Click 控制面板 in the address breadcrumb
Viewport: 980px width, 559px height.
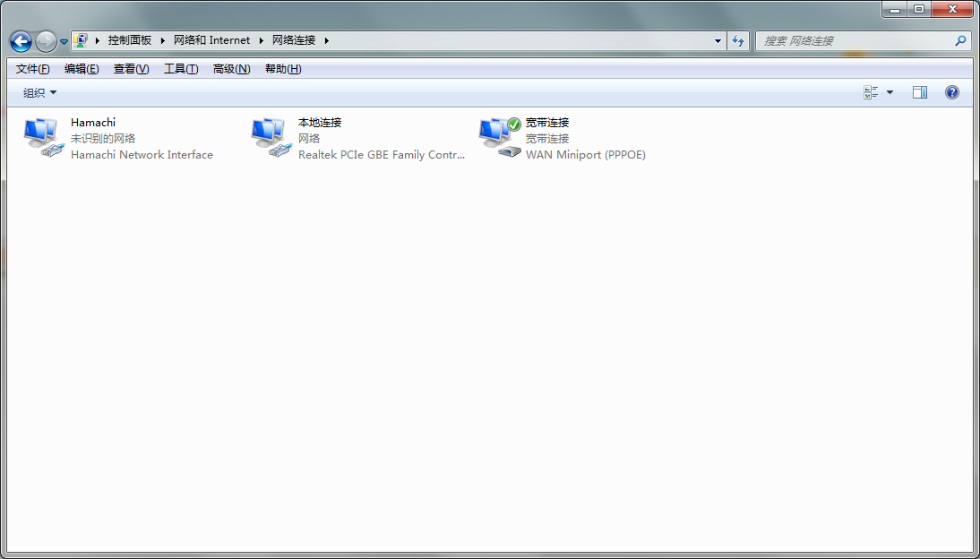pos(129,40)
